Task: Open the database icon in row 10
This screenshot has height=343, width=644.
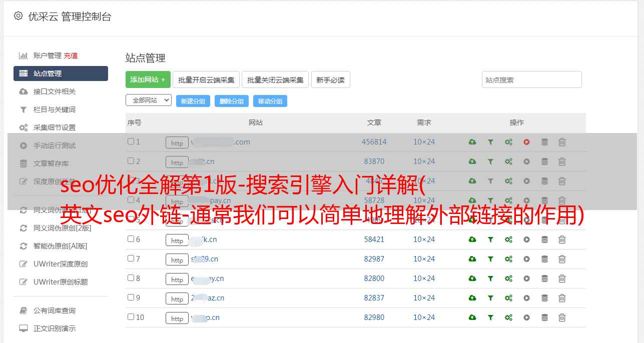Action: (544, 317)
